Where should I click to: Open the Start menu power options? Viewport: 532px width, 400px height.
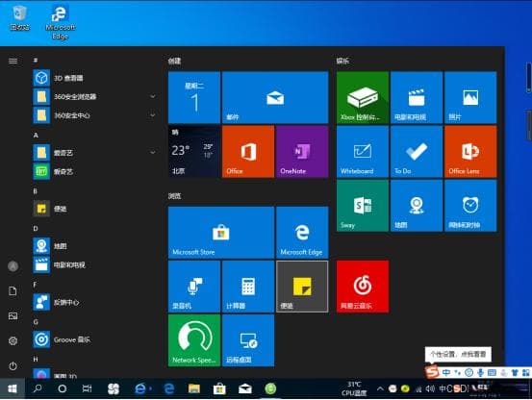pyautogui.click(x=13, y=366)
